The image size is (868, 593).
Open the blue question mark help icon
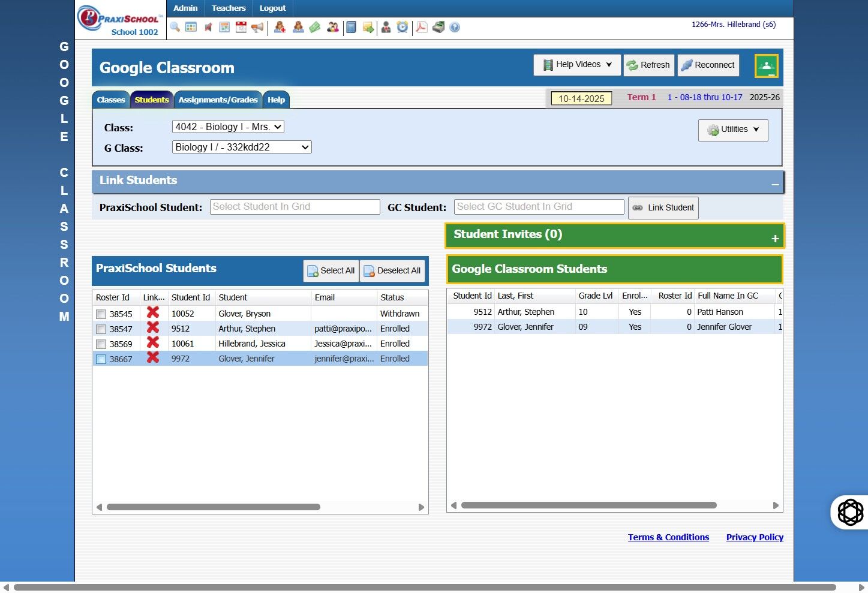pos(455,27)
